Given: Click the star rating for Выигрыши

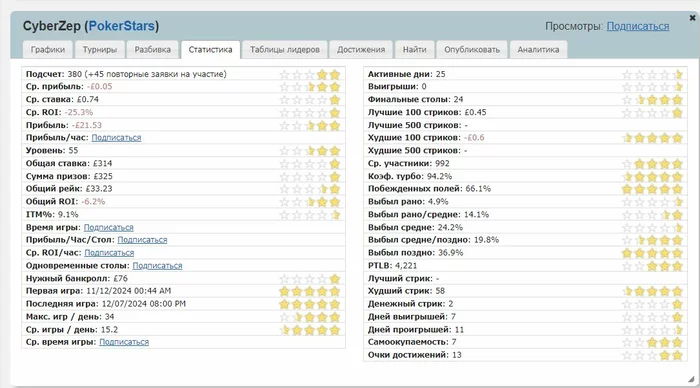Looking at the screenshot, I should click(x=652, y=87).
